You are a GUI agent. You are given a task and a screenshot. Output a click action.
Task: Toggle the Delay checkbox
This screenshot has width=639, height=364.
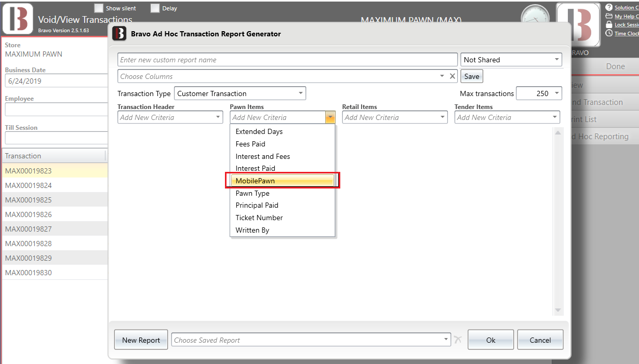pyautogui.click(x=155, y=8)
